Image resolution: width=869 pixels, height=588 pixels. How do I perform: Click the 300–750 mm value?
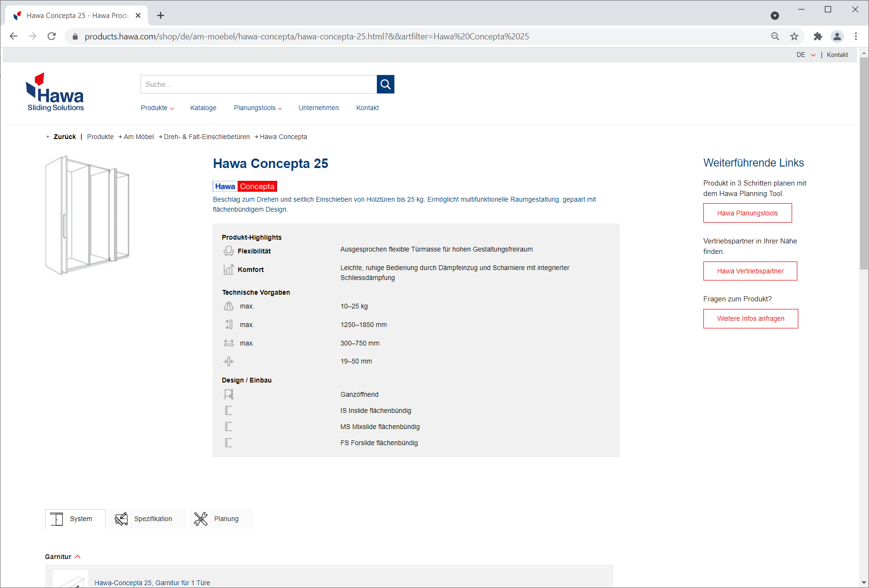pyautogui.click(x=360, y=343)
